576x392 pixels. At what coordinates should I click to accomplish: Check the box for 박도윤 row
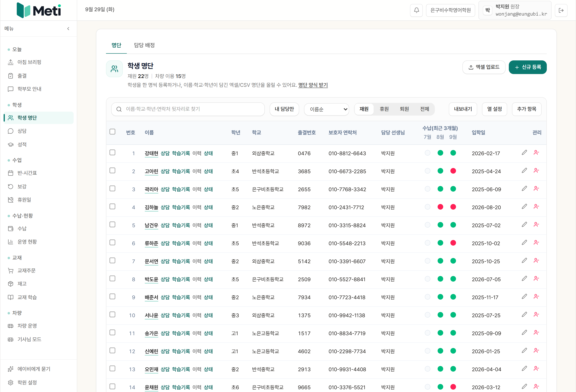113,279
